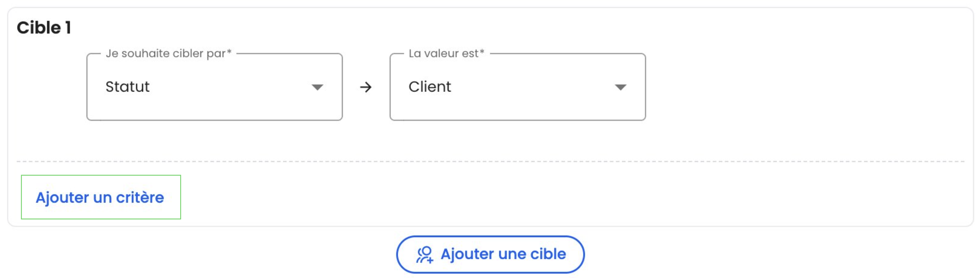Select the Statut value text
This screenshot has height=278, width=980.
pos(127,87)
